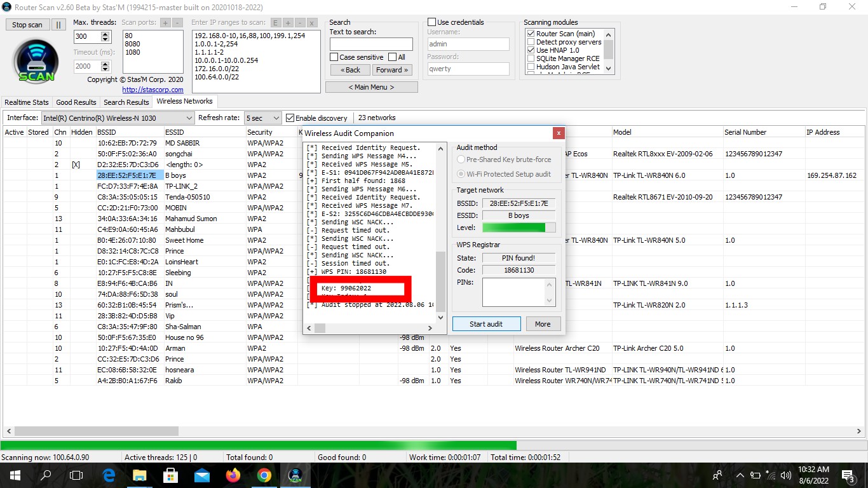
Task: Show hidden tray icons chevron
Action: pos(740,475)
